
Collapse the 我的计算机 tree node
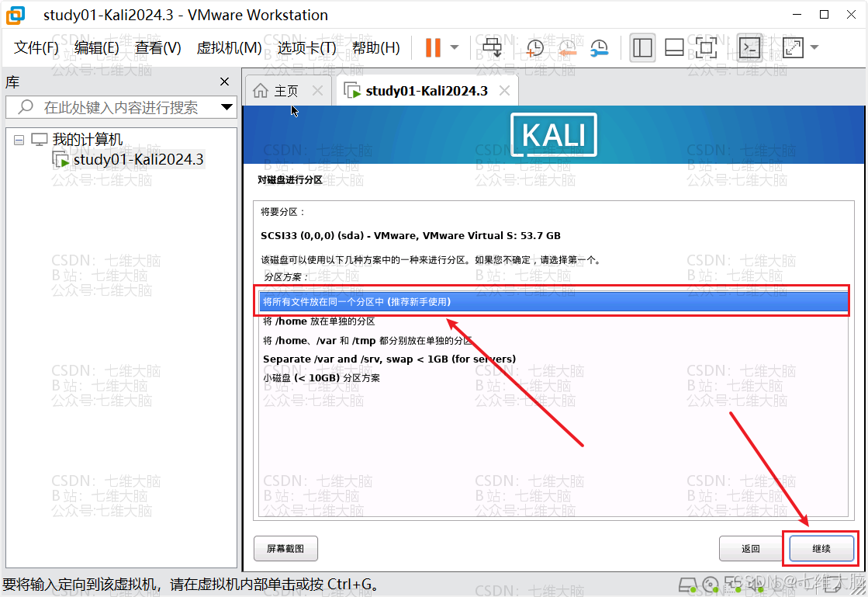coord(19,140)
